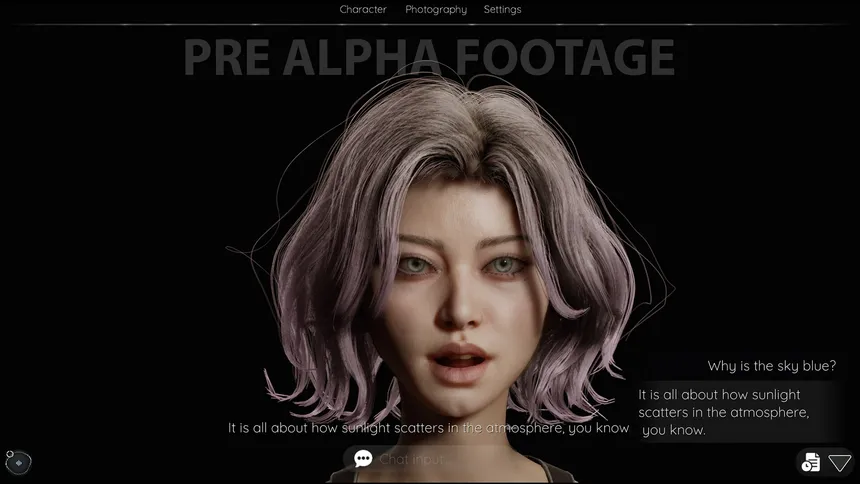Open the Character menu
This screenshot has width=860, height=484.
pos(363,10)
